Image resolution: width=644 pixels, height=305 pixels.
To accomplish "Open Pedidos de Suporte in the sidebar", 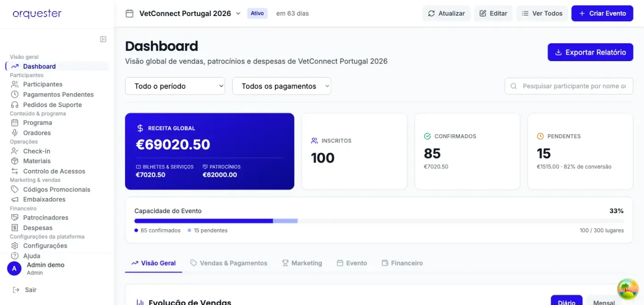I will click(x=57, y=105).
